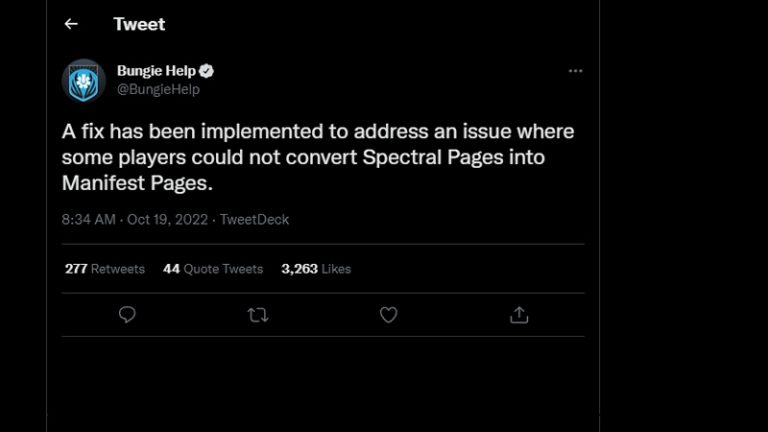Open the Bungie Help profile avatar
The image size is (768, 432).
tap(84, 80)
